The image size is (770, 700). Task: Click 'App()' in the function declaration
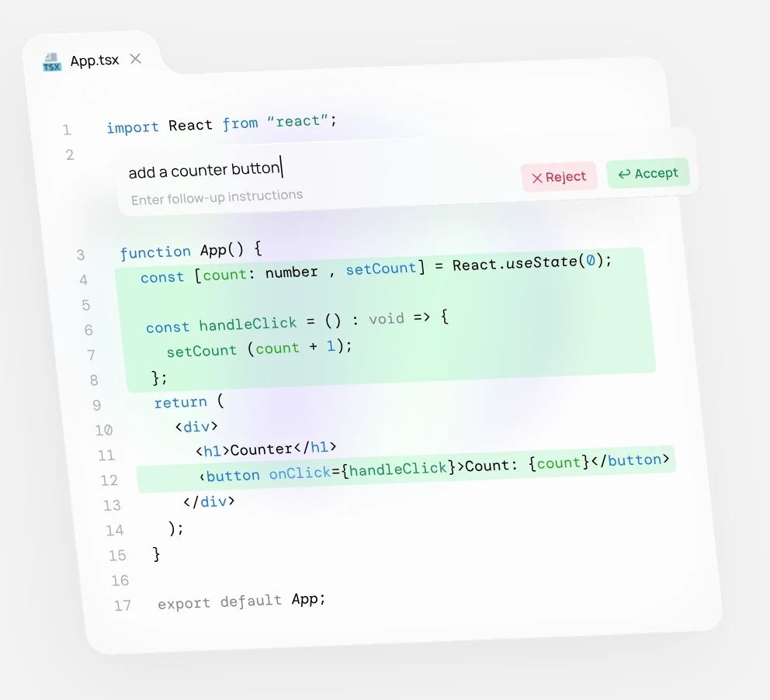[221, 251]
